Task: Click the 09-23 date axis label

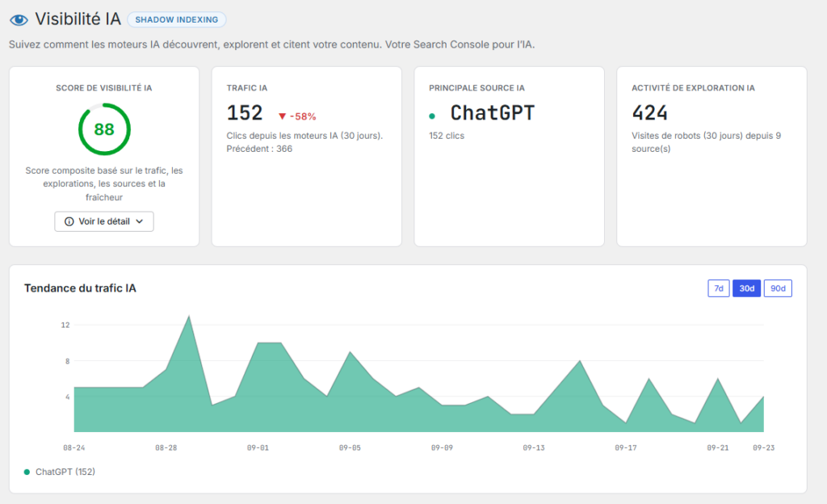Action: [764, 447]
